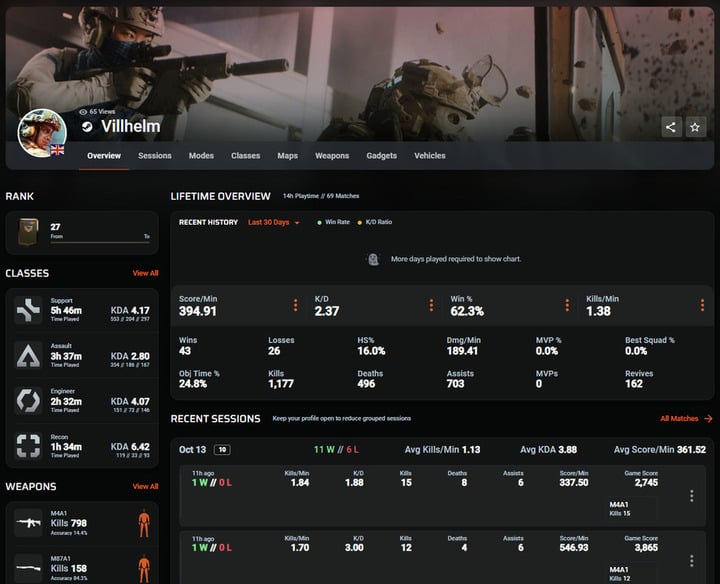Open the Score/Min options menu
Image resolution: width=720 pixels, height=584 pixels.
(x=295, y=305)
